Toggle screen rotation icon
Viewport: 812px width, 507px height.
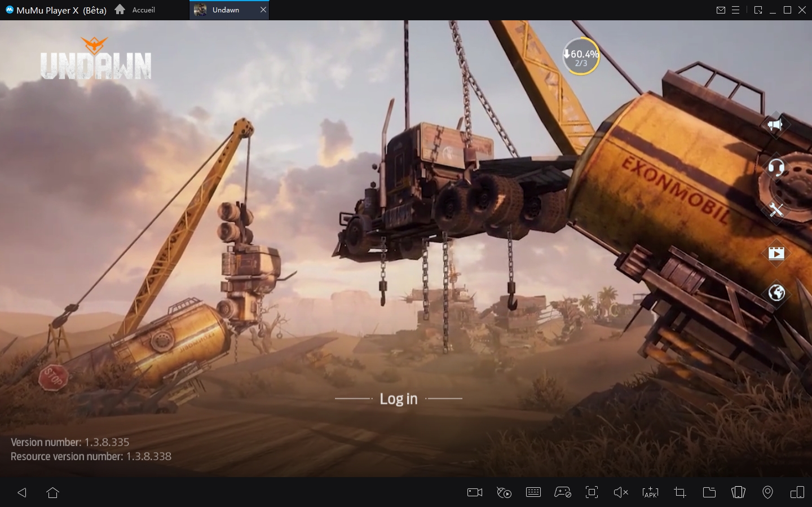(x=738, y=492)
